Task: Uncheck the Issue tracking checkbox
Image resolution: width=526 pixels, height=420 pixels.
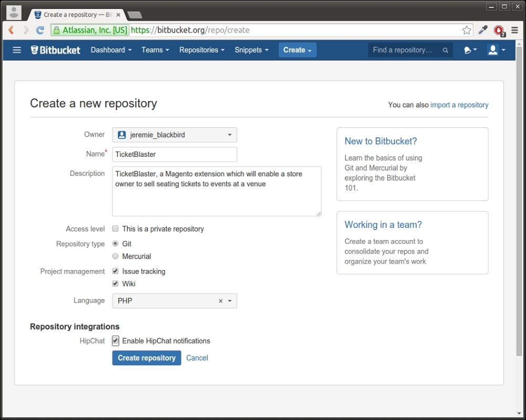Action: coord(115,271)
